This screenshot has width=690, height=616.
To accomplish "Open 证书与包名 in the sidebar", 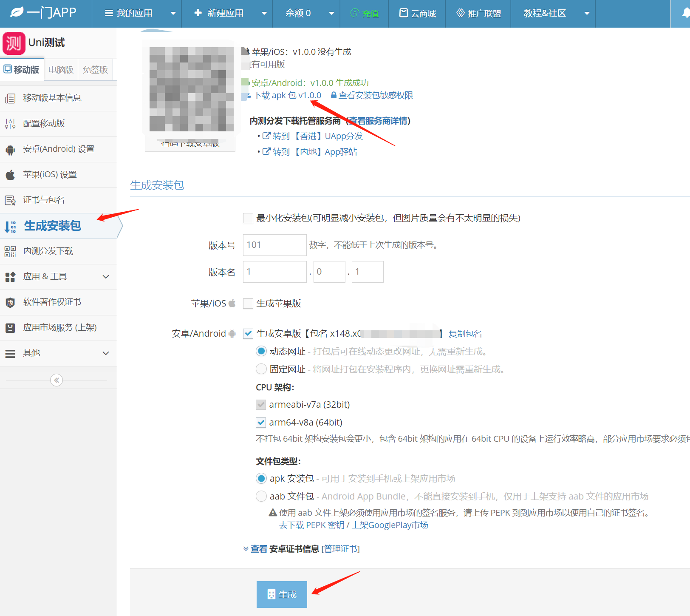I will [59, 200].
